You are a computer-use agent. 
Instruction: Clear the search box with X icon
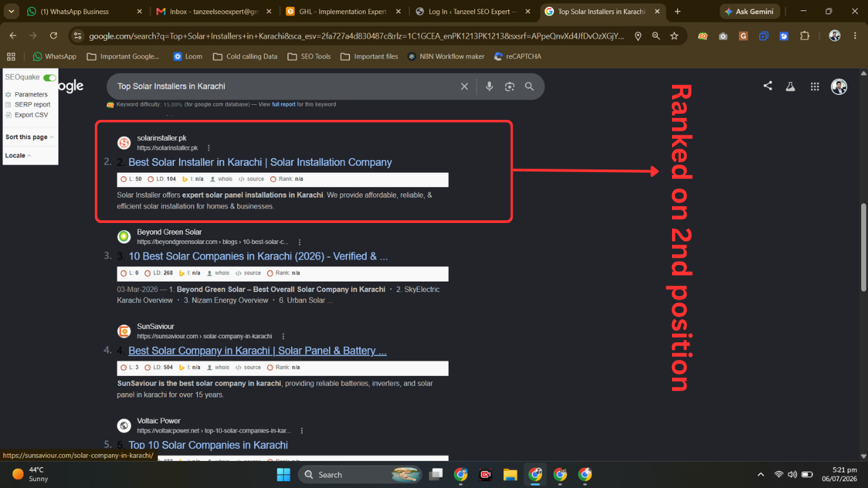click(465, 87)
